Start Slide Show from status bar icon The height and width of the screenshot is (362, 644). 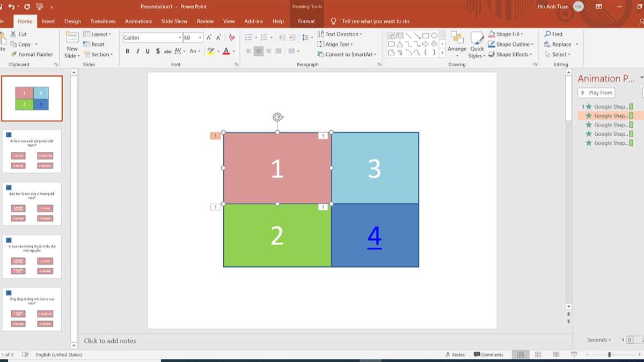(574, 354)
